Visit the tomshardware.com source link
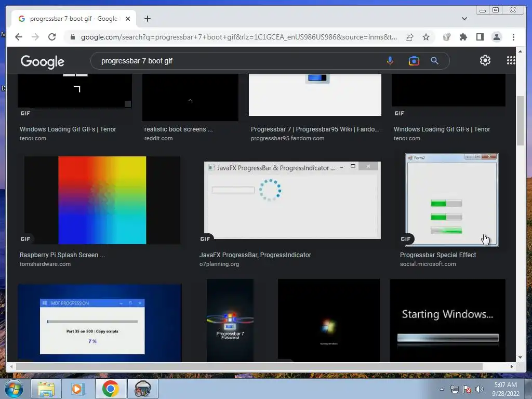Screen dimensions: 532x399 coord(45,264)
